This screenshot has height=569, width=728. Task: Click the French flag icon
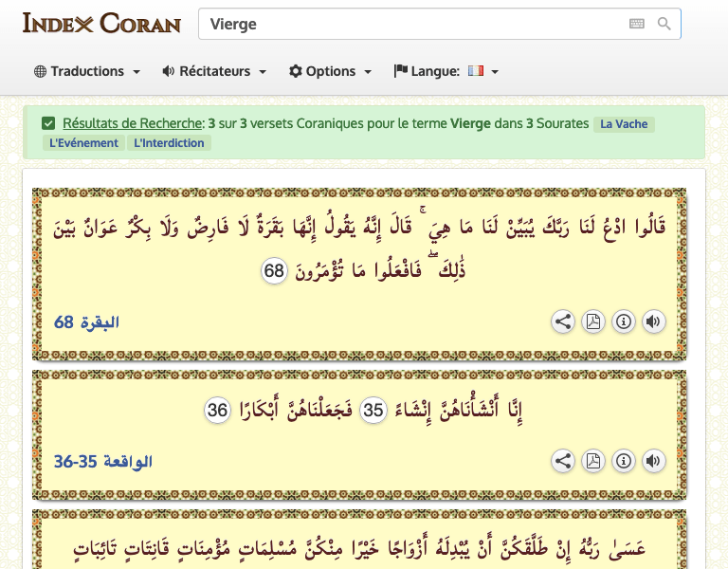coord(476,70)
